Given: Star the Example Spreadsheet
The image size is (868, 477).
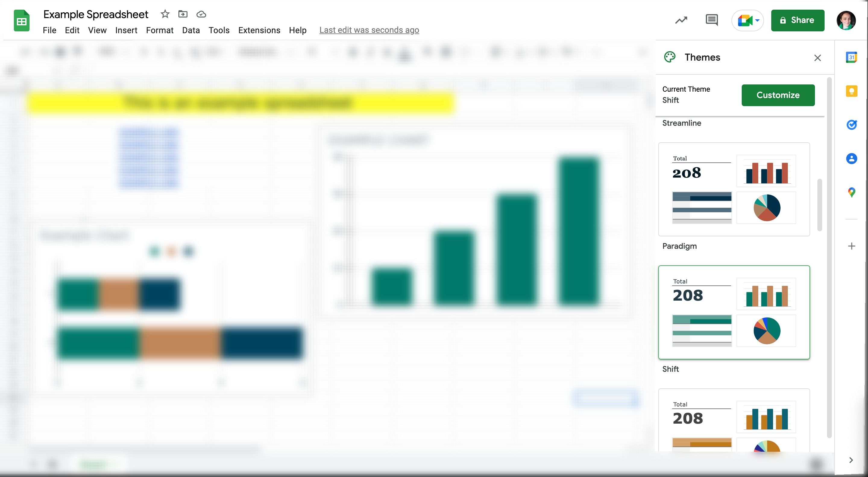Looking at the screenshot, I should (x=165, y=14).
